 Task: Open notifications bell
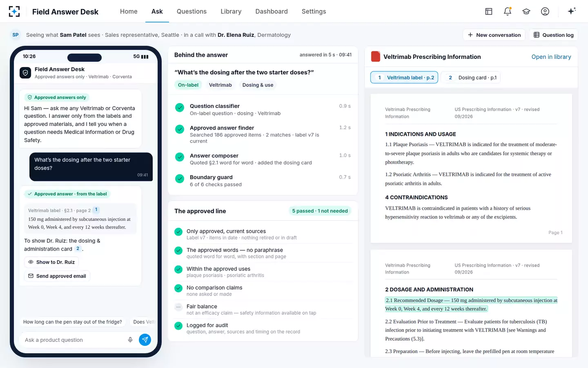point(508,11)
